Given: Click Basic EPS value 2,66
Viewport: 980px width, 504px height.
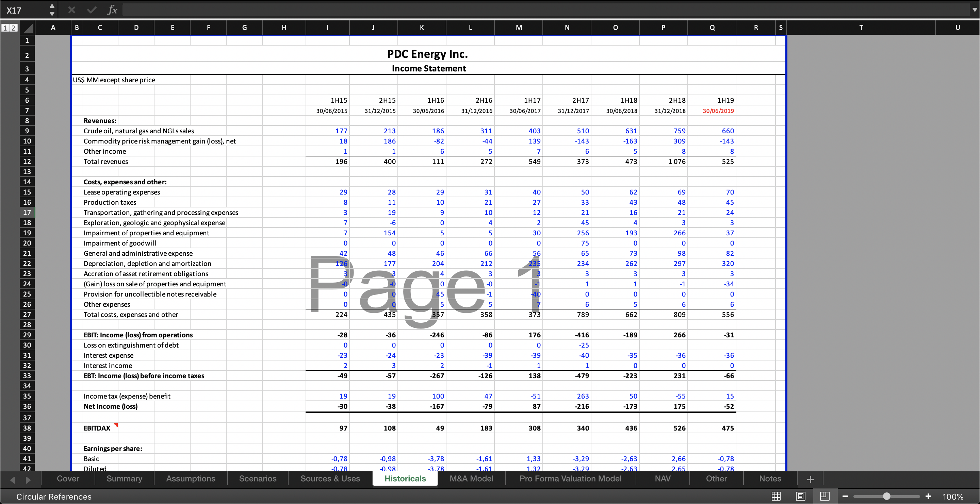Looking at the screenshot, I should pos(664,459).
